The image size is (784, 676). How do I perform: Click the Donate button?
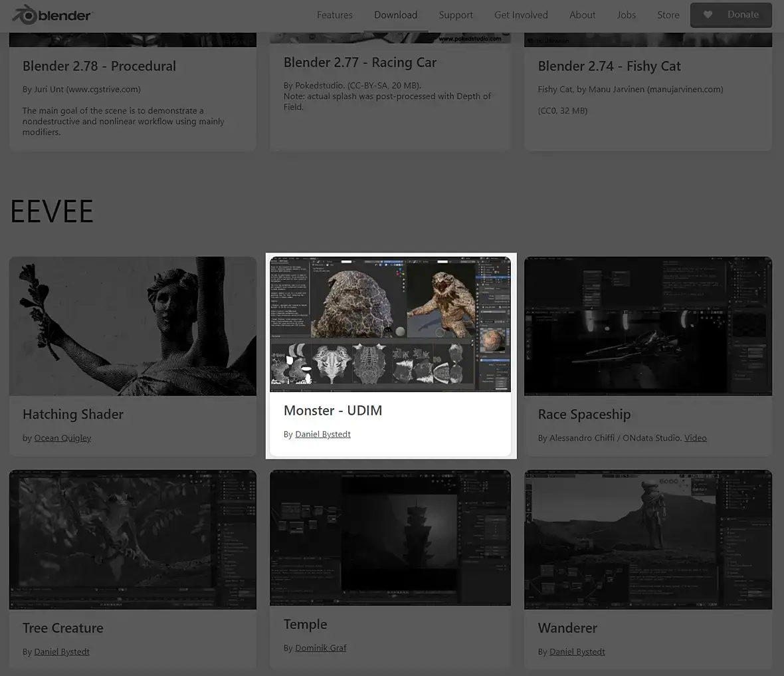(731, 15)
